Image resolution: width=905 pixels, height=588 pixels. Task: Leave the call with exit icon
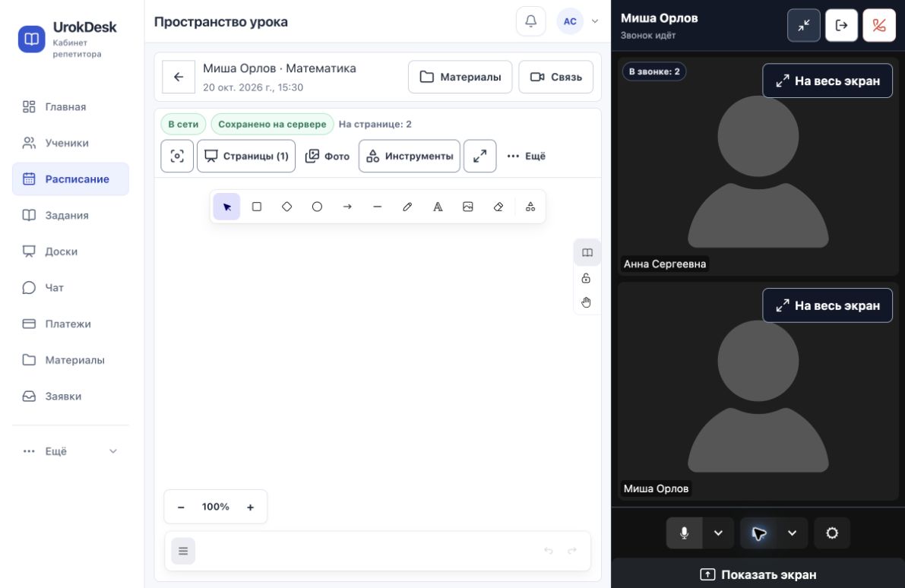coord(841,25)
